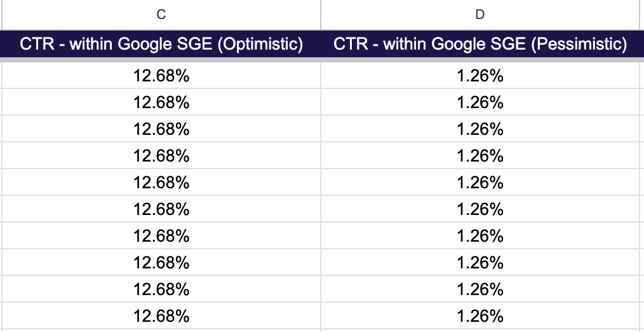Click the CTR Pessimistic header cell
The image size is (644, 332).
[x=480, y=45]
